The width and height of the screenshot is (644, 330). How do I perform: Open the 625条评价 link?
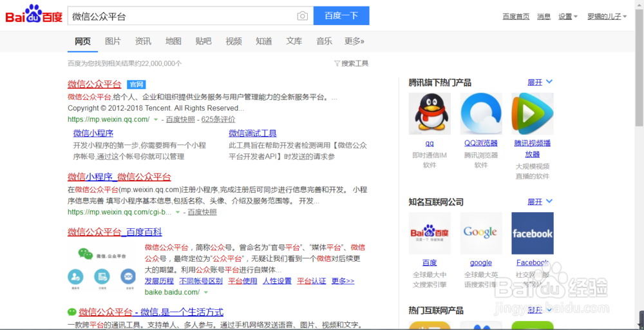[x=218, y=120]
